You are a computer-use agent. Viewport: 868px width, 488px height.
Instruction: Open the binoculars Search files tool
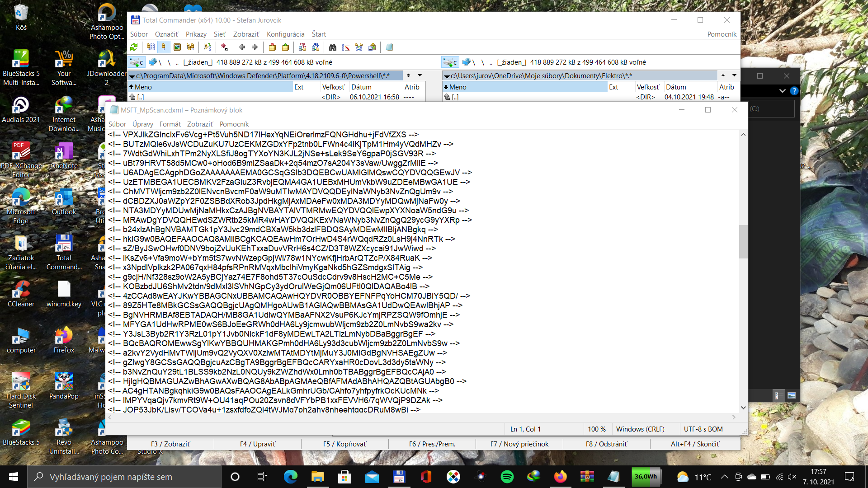[x=333, y=47]
